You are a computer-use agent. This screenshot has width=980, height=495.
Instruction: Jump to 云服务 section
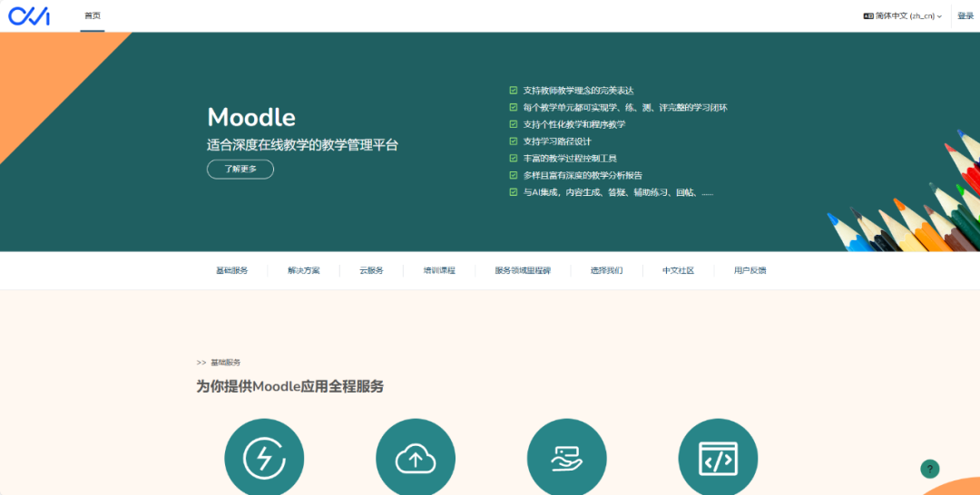point(371,270)
